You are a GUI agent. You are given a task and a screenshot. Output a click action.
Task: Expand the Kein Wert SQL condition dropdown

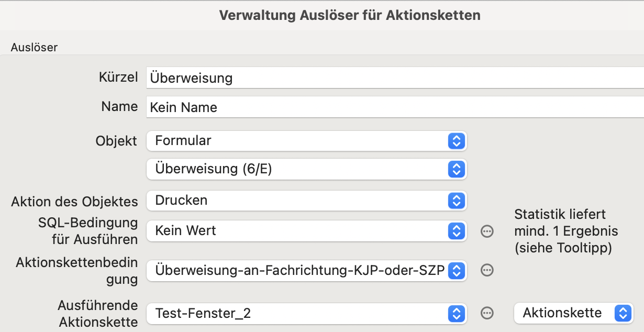(x=307, y=231)
